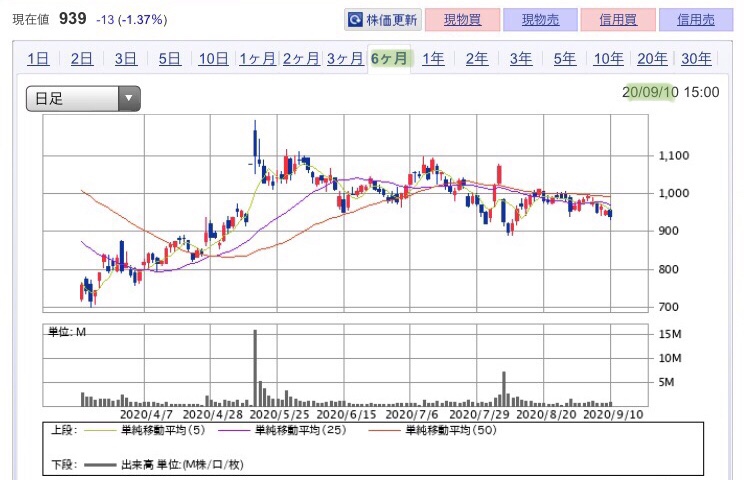Click the 2020/7/29 date label
The width and height of the screenshot is (744, 480).
[x=479, y=415]
